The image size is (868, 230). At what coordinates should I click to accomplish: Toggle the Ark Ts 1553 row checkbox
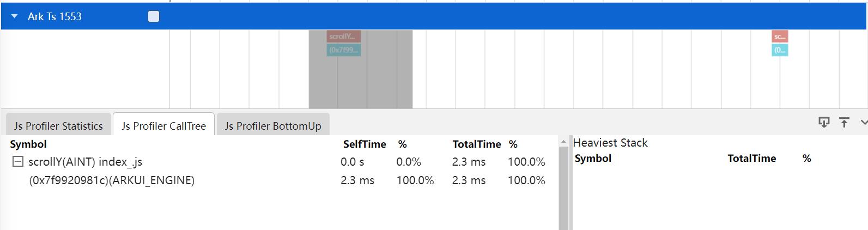[x=154, y=17]
